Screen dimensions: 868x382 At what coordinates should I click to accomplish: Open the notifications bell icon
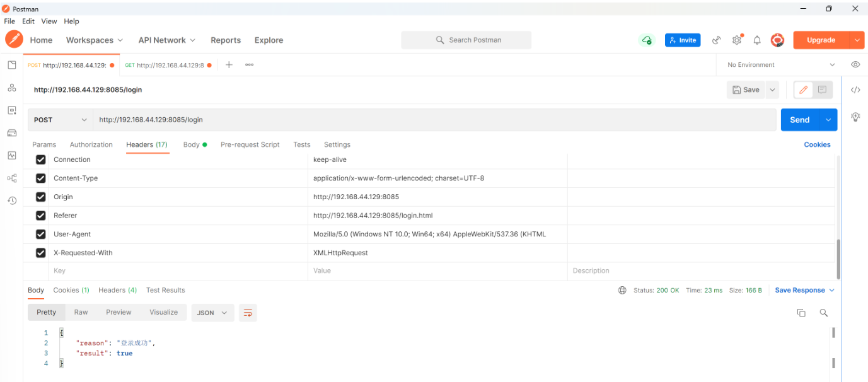[x=757, y=40]
